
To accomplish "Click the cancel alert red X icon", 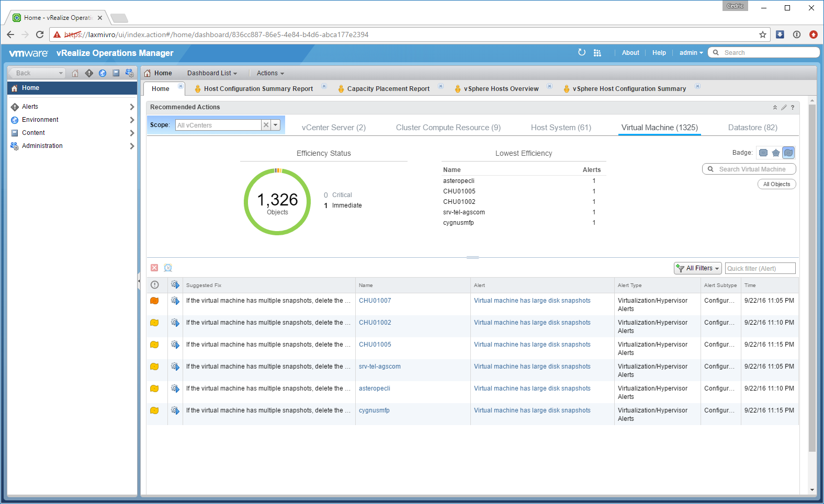I will [154, 268].
